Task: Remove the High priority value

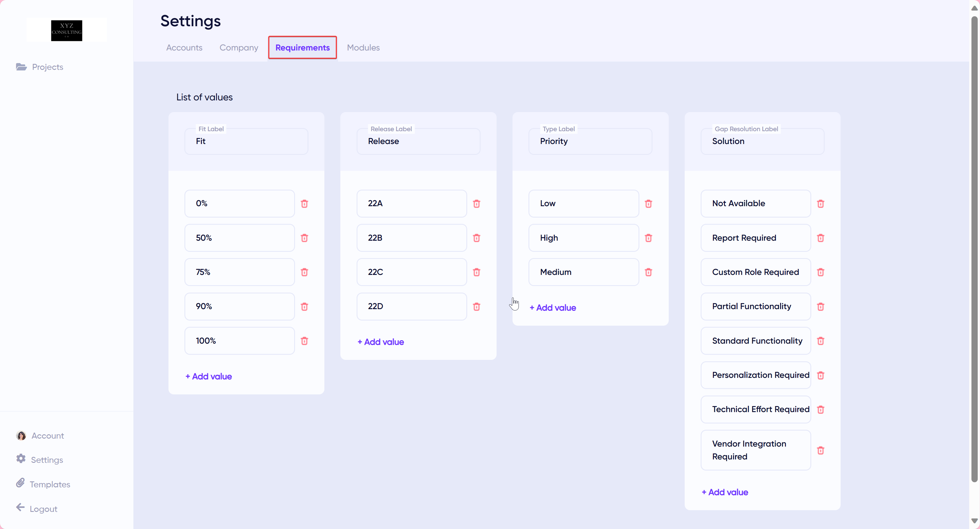Action: point(648,238)
